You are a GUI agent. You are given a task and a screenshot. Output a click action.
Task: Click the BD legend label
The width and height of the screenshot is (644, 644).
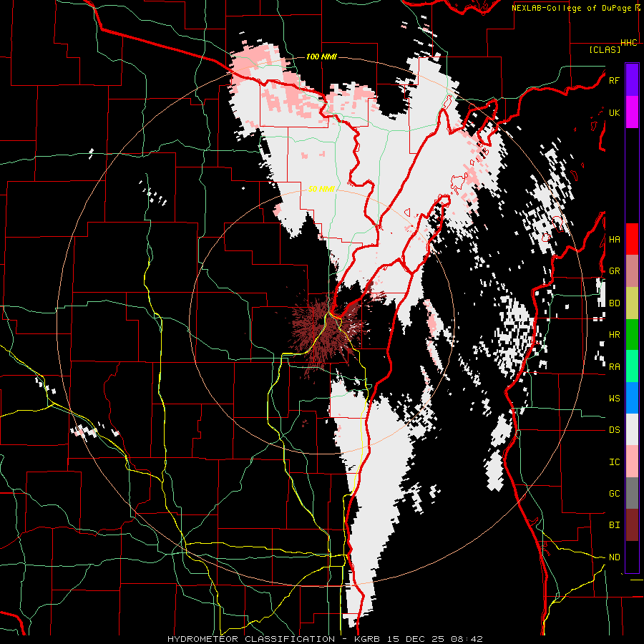[614, 303]
